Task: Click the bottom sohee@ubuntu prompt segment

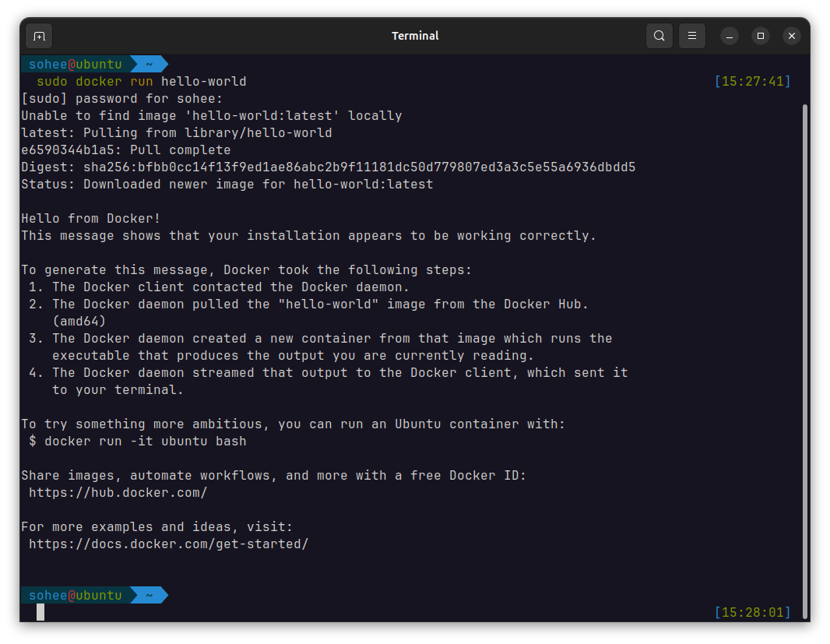Action: coord(76,595)
